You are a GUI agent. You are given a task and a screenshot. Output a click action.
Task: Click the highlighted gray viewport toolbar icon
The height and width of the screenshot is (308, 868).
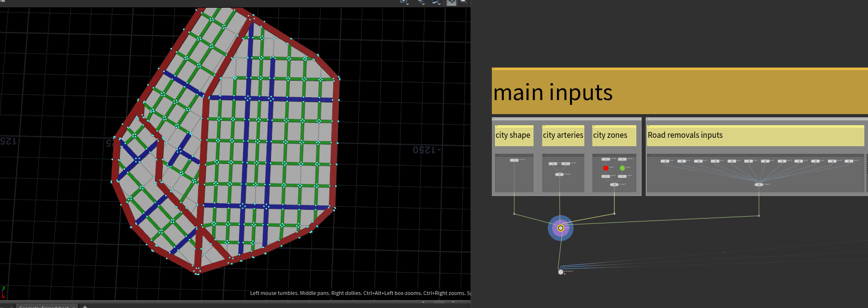pyautogui.click(x=451, y=2)
